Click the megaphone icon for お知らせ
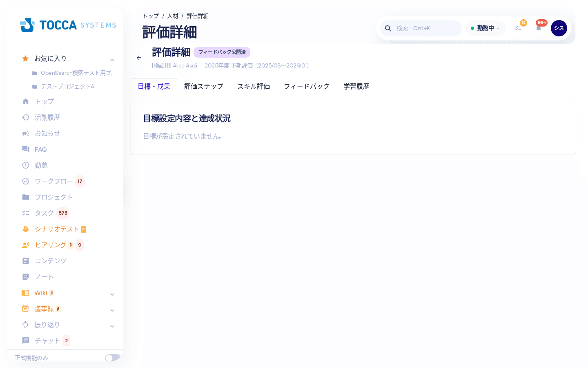Viewport: 588px width, 368px height. (26, 133)
